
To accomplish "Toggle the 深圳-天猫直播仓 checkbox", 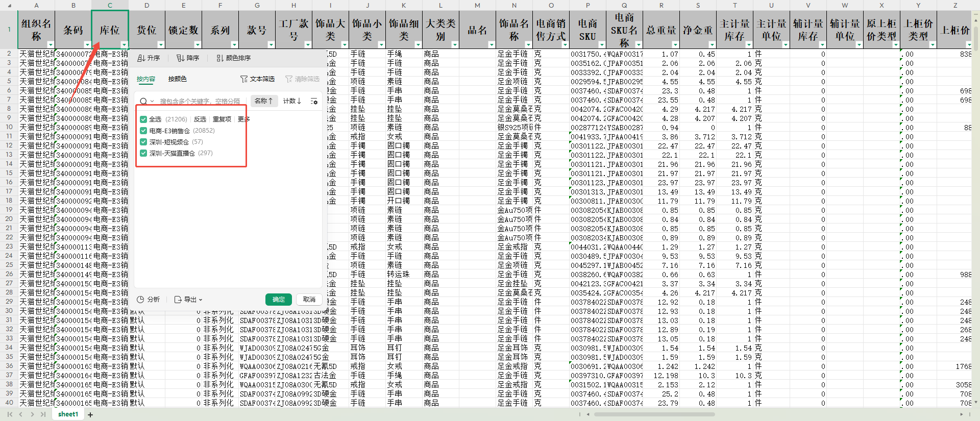I will coord(143,153).
